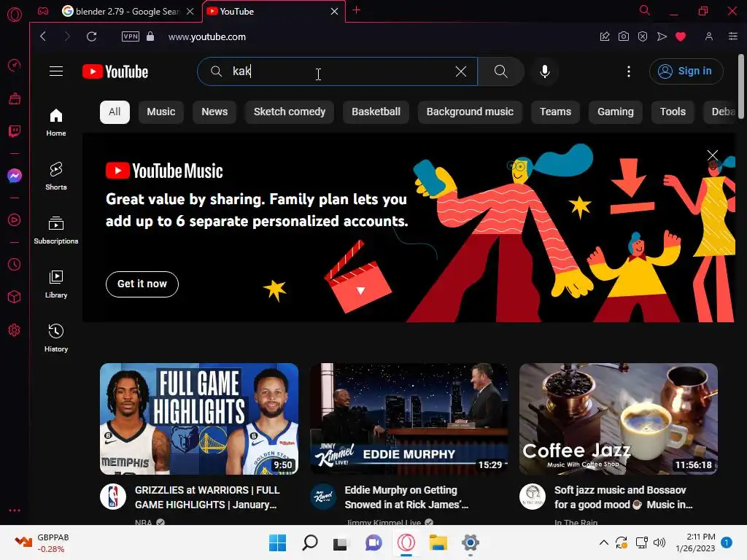Open Opera menu logo icon

pos(15,15)
